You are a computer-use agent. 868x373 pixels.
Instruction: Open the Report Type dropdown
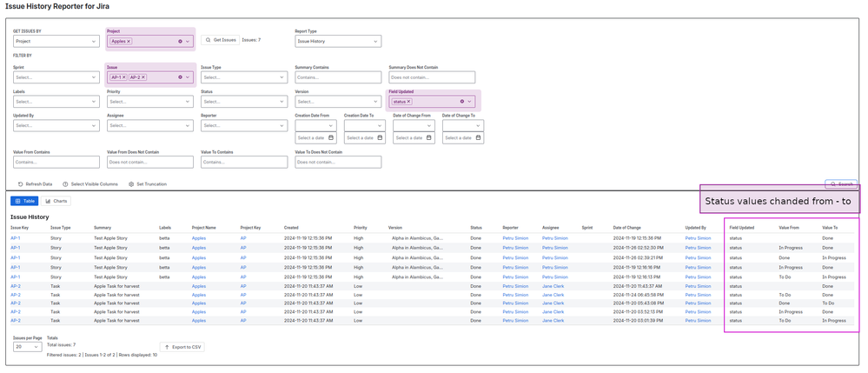338,41
